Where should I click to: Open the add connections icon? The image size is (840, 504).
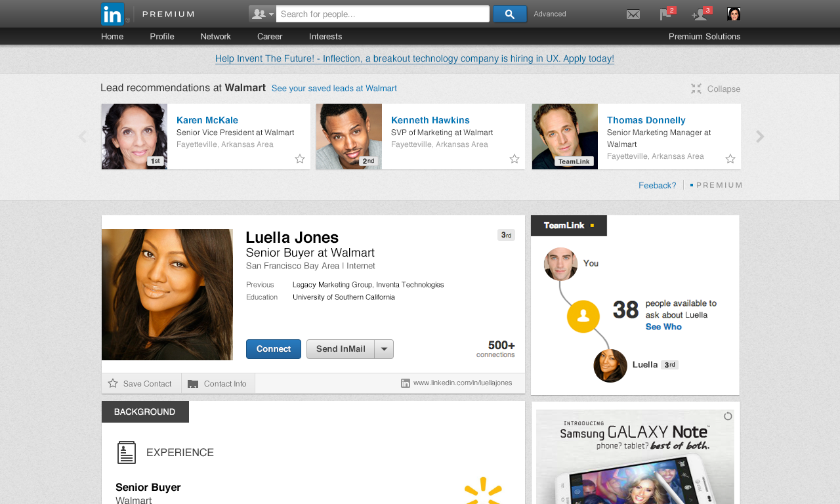tap(700, 14)
